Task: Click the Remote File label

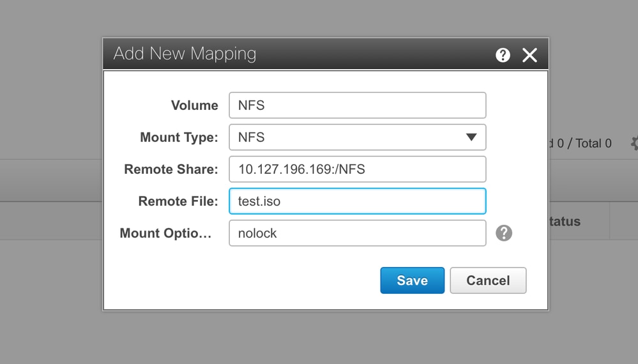Action: tap(178, 201)
